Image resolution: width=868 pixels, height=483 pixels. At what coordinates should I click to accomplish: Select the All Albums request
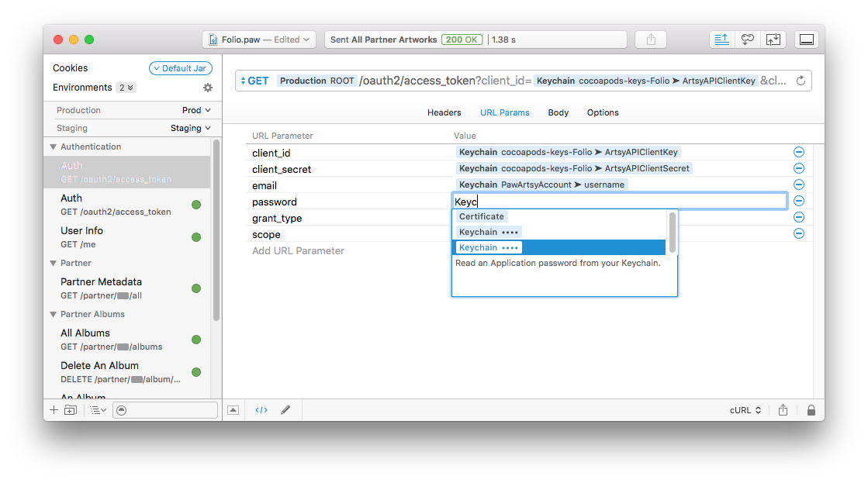click(127, 340)
